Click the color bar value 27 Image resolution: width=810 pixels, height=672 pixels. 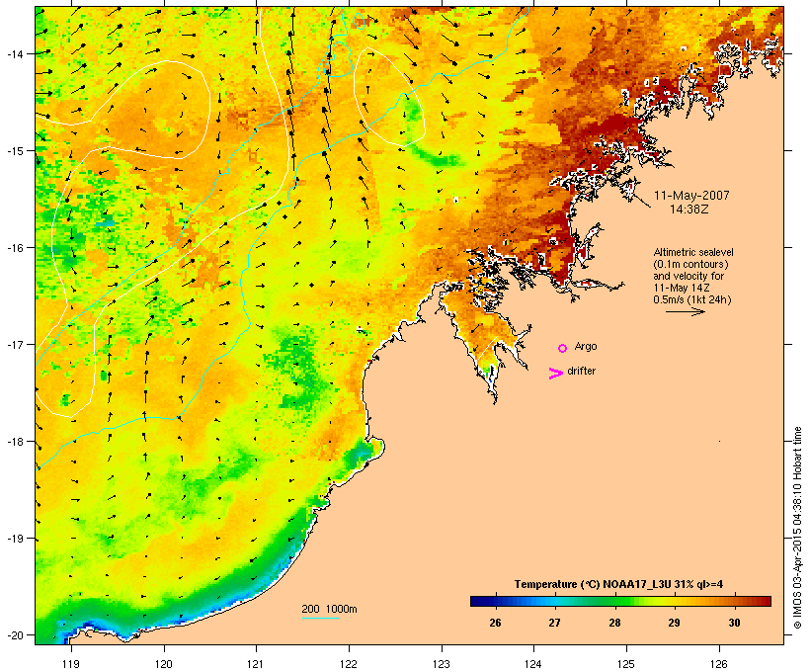(x=554, y=623)
